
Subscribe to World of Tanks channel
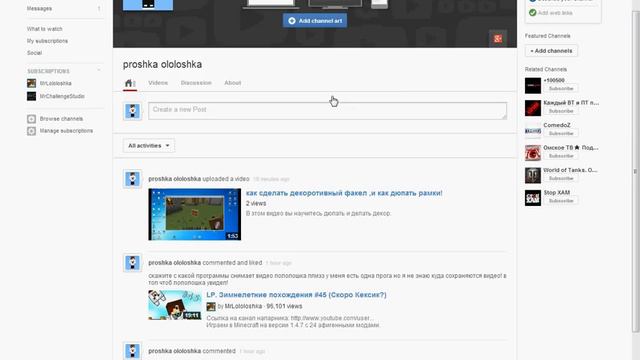coord(561,178)
